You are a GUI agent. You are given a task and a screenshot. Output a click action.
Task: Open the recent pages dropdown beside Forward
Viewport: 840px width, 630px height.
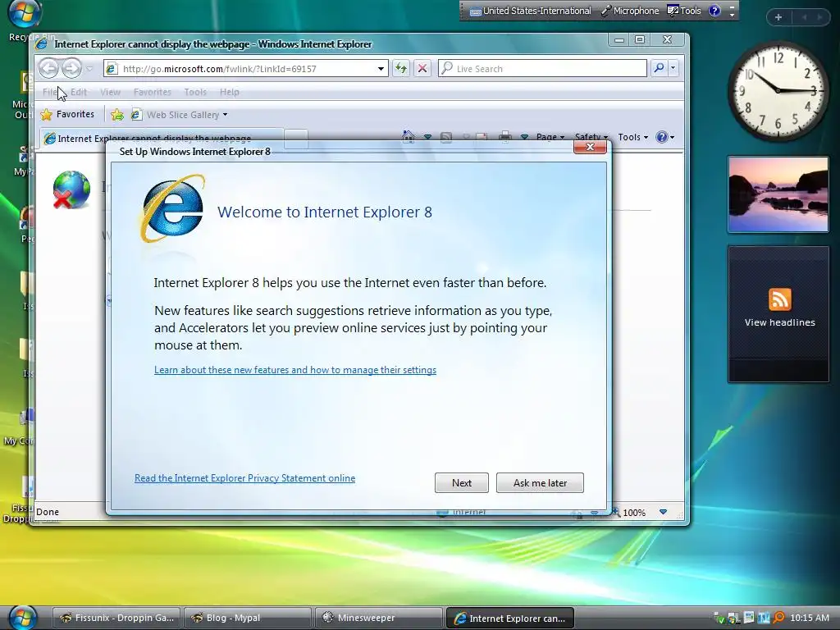point(89,69)
